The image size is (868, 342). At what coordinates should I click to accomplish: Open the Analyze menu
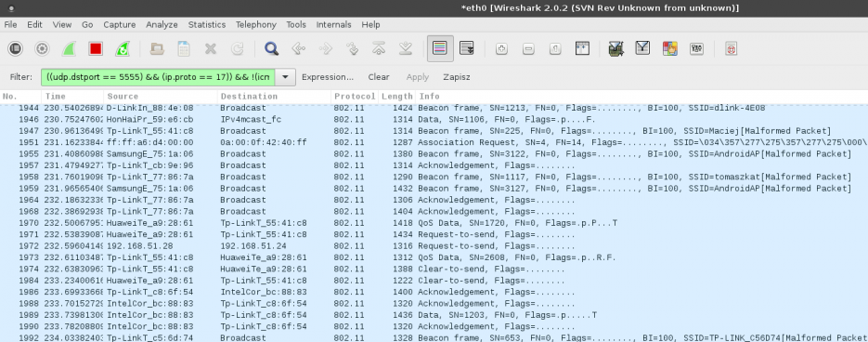click(x=162, y=24)
